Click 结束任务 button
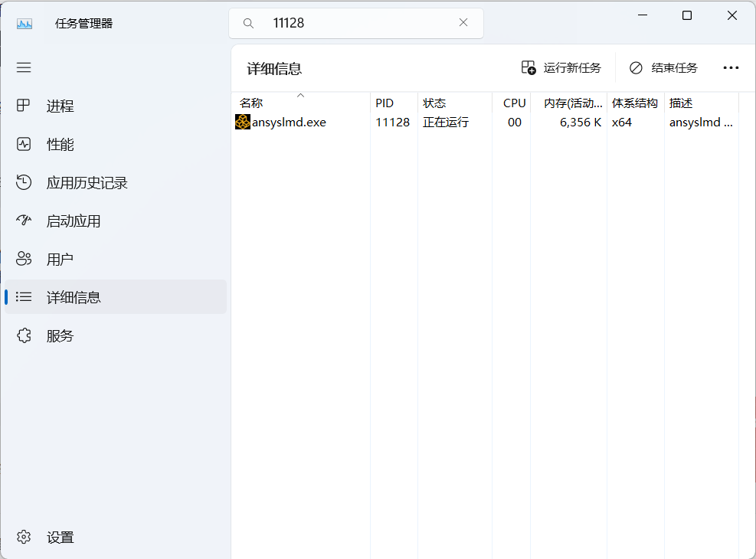 coord(663,67)
